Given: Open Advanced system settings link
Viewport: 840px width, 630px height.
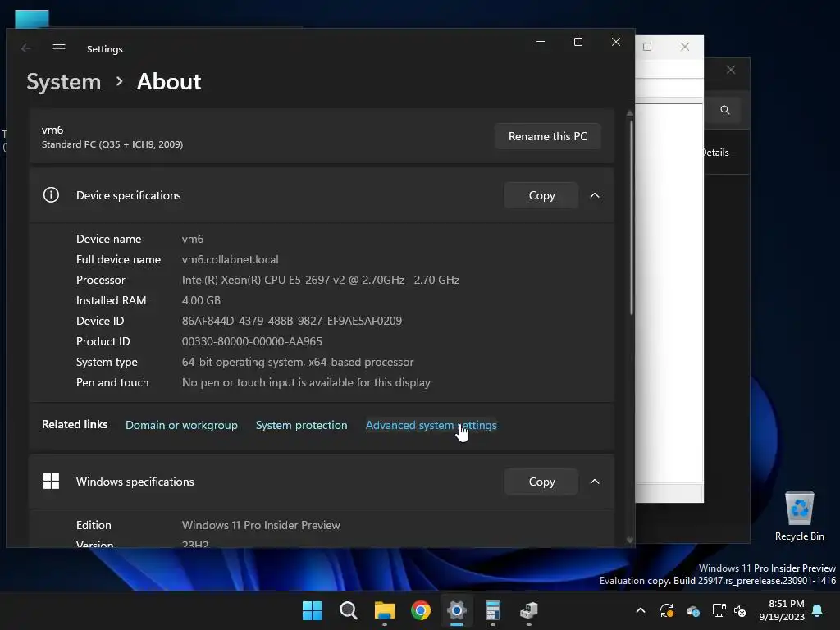Looking at the screenshot, I should (431, 425).
